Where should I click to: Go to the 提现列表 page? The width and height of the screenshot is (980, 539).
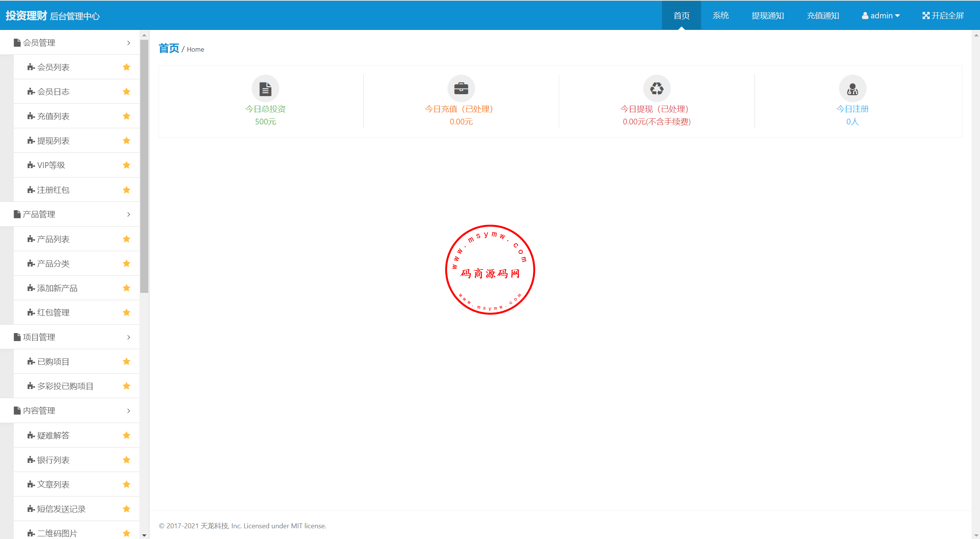77,140
